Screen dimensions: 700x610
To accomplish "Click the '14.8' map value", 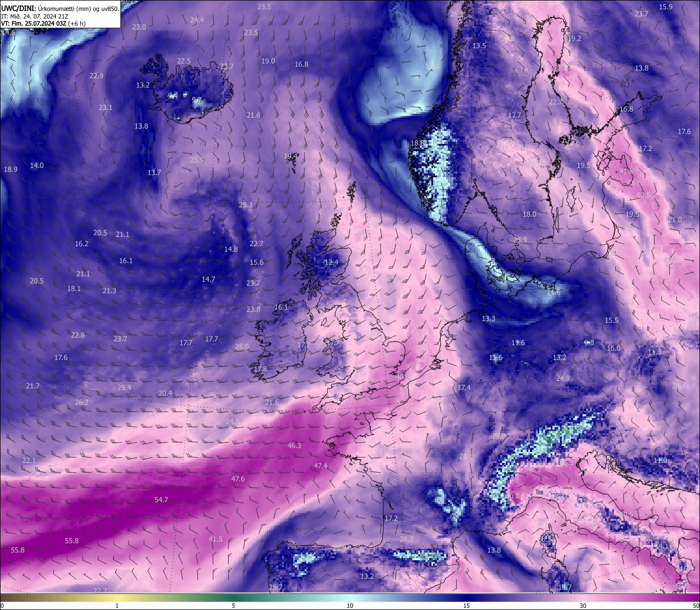I will point(231,249).
